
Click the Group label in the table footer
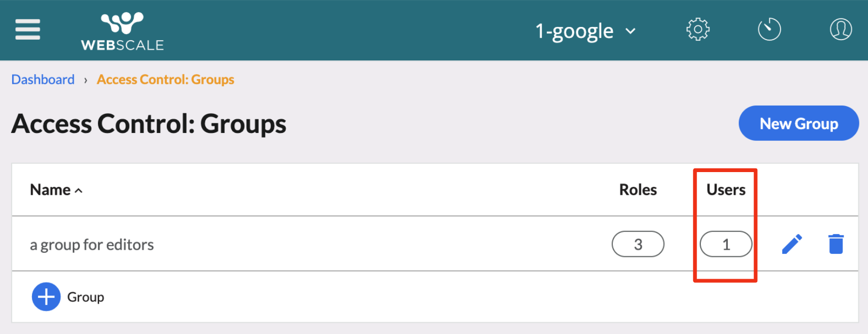coord(85,297)
